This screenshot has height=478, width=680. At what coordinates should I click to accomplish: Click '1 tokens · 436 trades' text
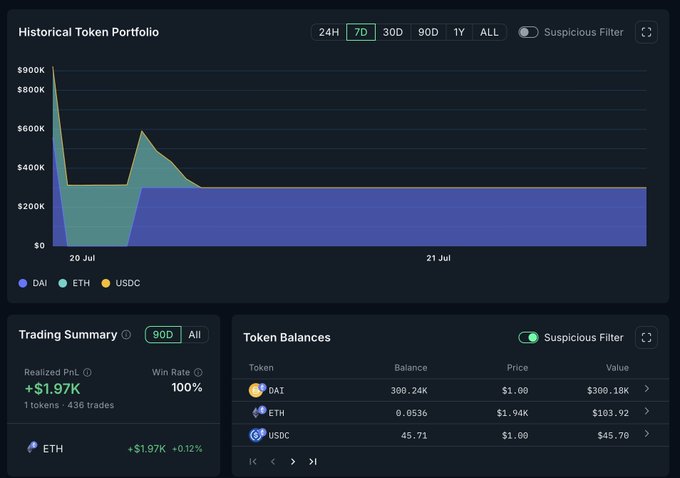click(69, 405)
